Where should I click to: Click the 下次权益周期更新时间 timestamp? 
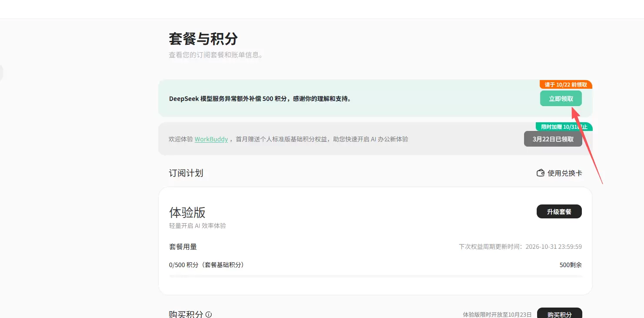click(520, 247)
